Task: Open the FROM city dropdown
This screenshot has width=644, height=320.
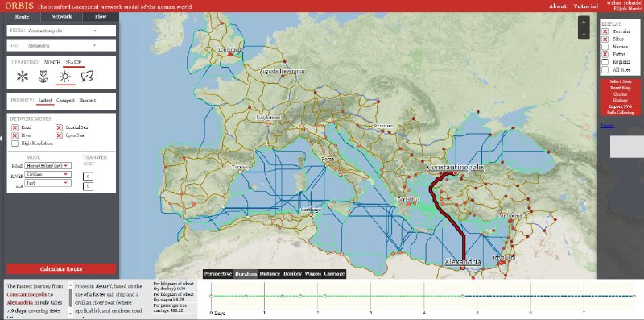Action: tap(61, 31)
